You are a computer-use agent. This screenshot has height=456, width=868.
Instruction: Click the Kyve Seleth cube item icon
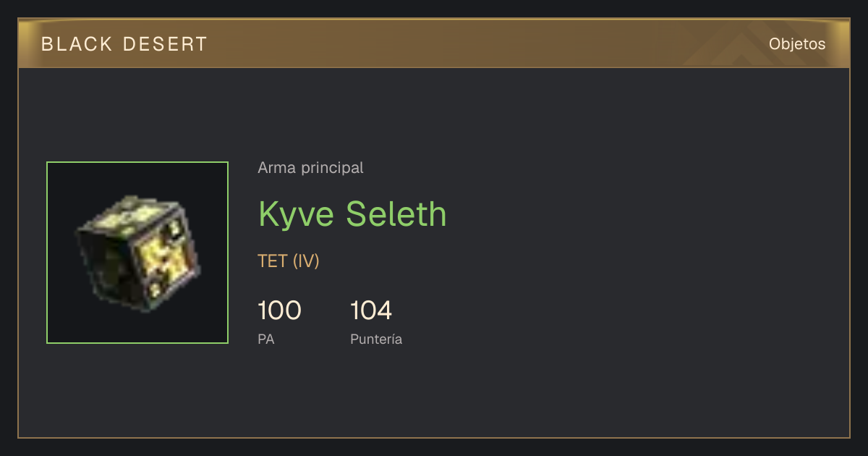point(137,253)
